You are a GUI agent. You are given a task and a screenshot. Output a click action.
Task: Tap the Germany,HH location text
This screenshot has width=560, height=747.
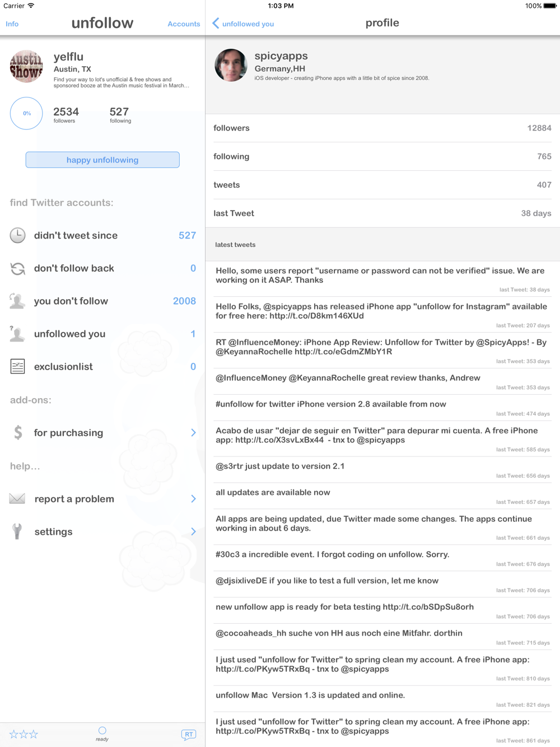280,69
